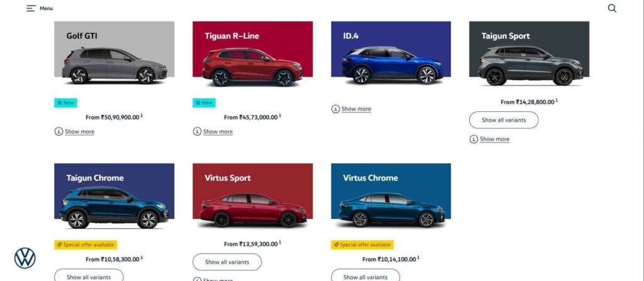Click Special offer available tag on Virtus Chrome
The width and height of the screenshot is (644, 281).
(x=363, y=245)
